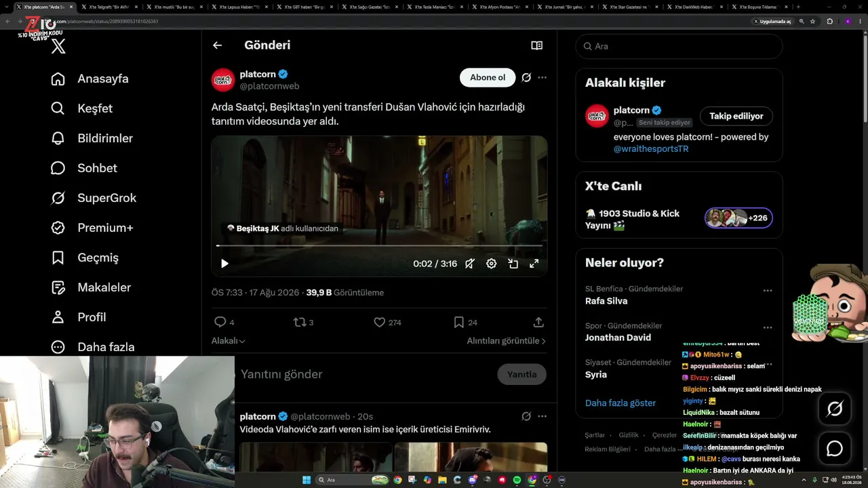Viewport: 868px width, 488px height.
Task: Expand the Alakalı replies sort dropdown
Action: click(x=229, y=341)
